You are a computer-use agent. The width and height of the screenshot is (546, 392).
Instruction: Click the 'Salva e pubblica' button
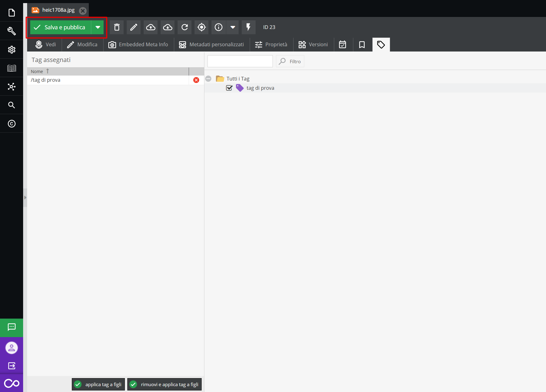click(x=60, y=27)
